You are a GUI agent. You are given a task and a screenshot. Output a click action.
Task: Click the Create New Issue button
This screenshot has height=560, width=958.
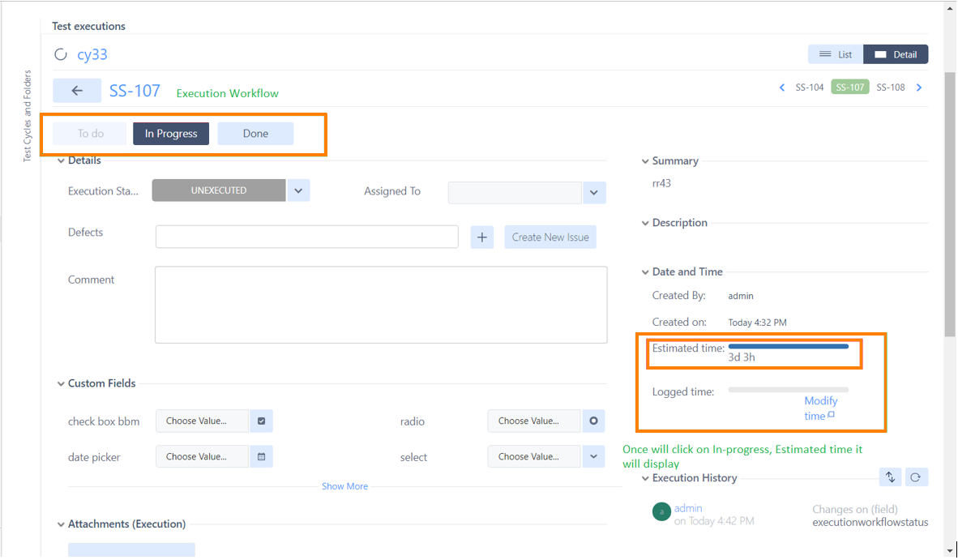(x=550, y=237)
